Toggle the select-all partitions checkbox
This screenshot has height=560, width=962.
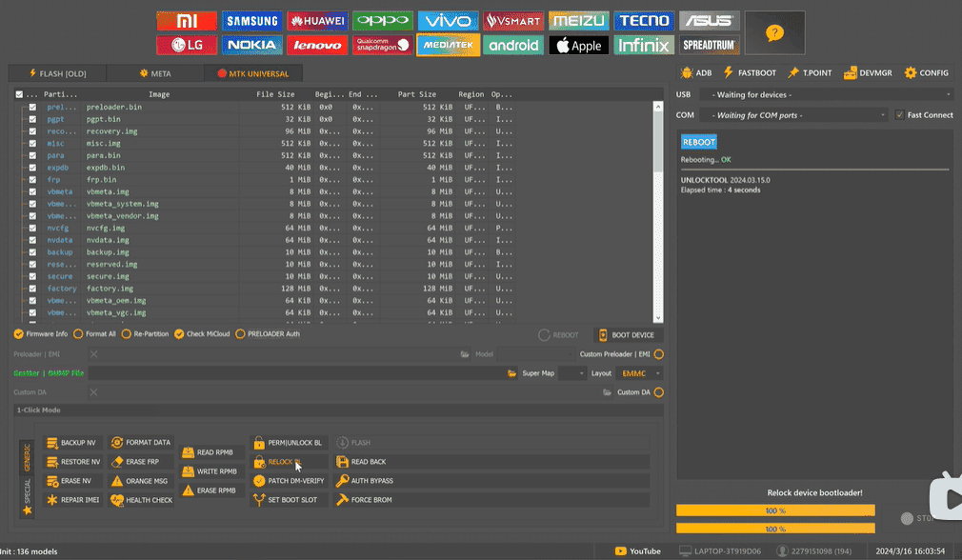19,94
